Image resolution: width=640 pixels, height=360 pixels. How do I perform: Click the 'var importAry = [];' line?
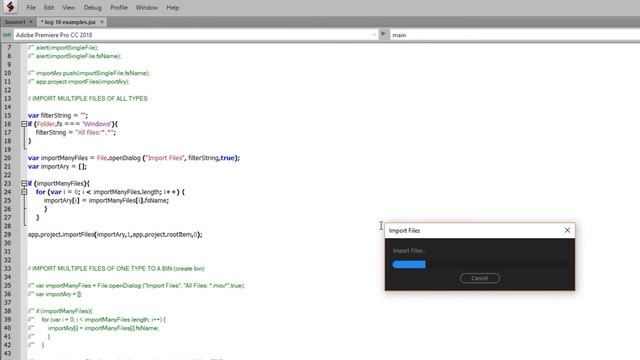click(57, 167)
